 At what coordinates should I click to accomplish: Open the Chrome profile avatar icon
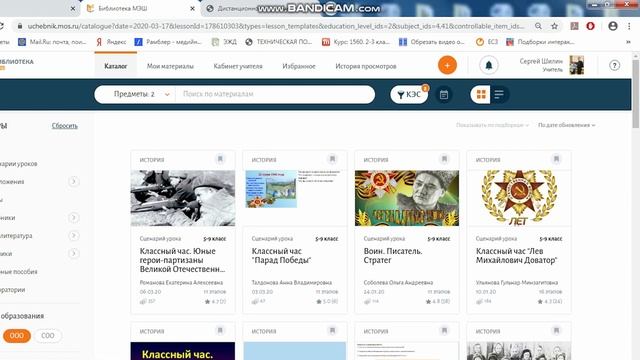click(613, 26)
